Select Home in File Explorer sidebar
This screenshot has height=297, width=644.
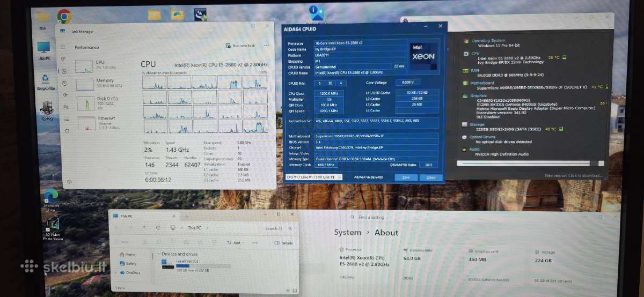pos(127,254)
